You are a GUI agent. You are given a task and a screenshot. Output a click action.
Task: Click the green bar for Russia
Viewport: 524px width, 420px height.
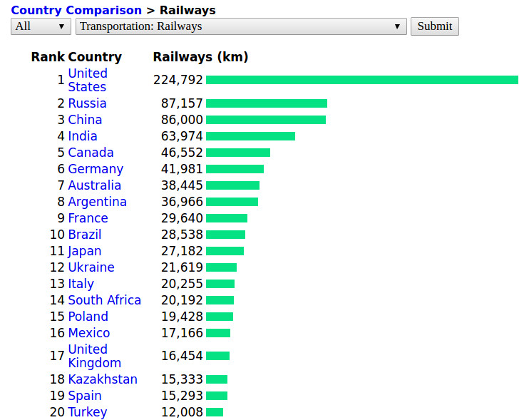tap(267, 103)
